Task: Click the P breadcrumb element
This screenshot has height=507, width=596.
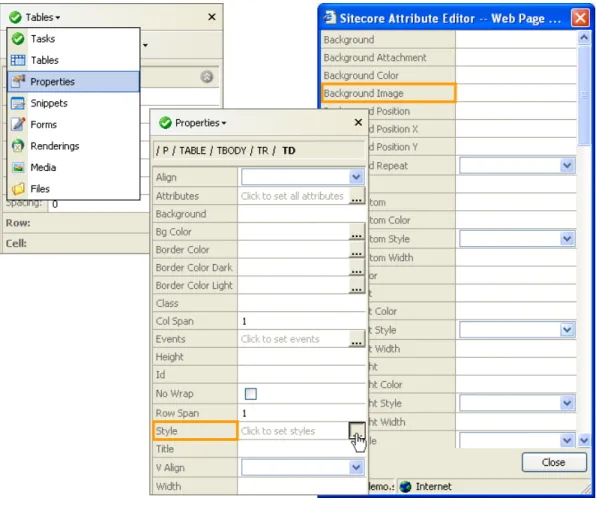Action: (x=166, y=151)
